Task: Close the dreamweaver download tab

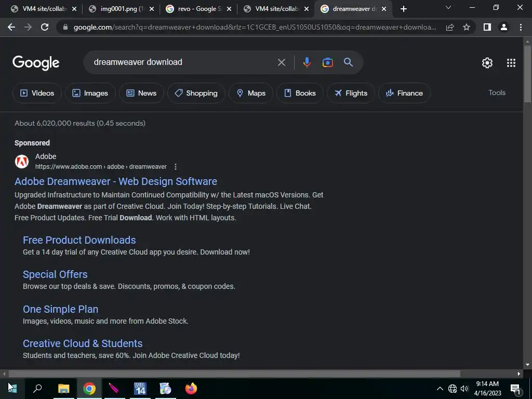Action: coord(384,9)
